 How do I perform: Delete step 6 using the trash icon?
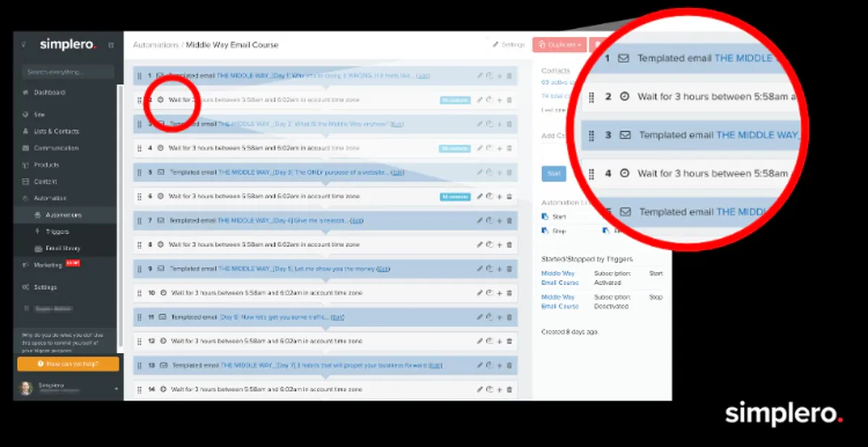(x=509, y=196)
